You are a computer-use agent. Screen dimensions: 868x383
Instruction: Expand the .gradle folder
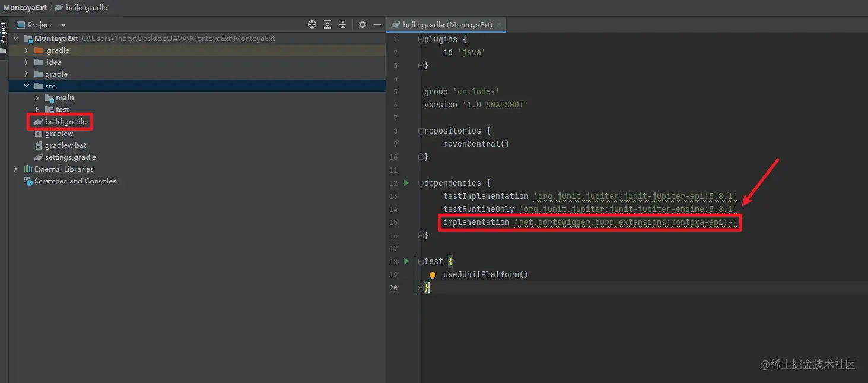(26, 50)
